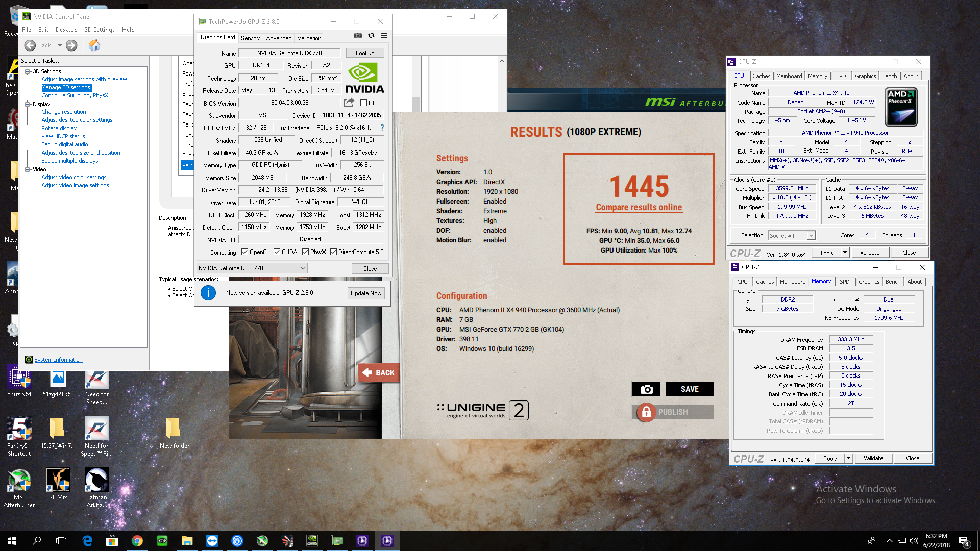Open MSI Afterburner desktop icon
This screenshot has width=980, height=551.
[x=19, y=488]
